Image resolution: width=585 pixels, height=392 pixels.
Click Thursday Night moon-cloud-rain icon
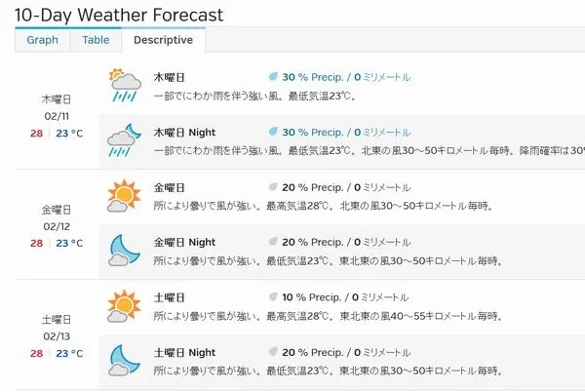pyautogui.click(x=124, y=140)
